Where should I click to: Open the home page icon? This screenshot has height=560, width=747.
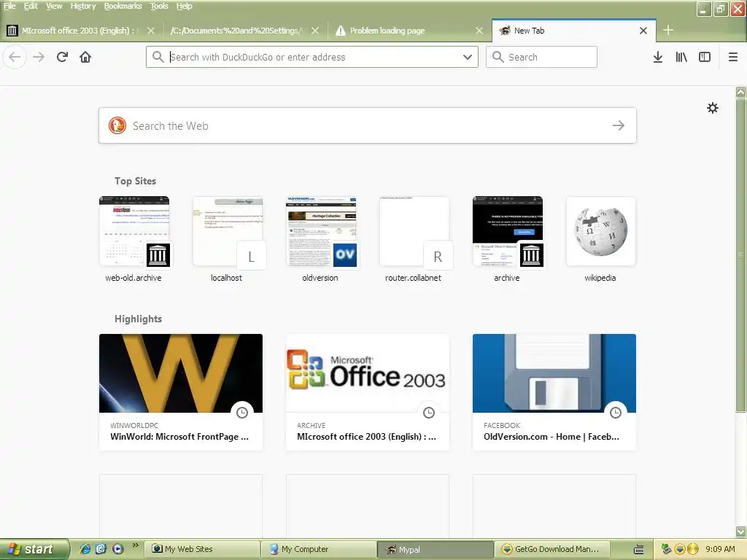85,57
